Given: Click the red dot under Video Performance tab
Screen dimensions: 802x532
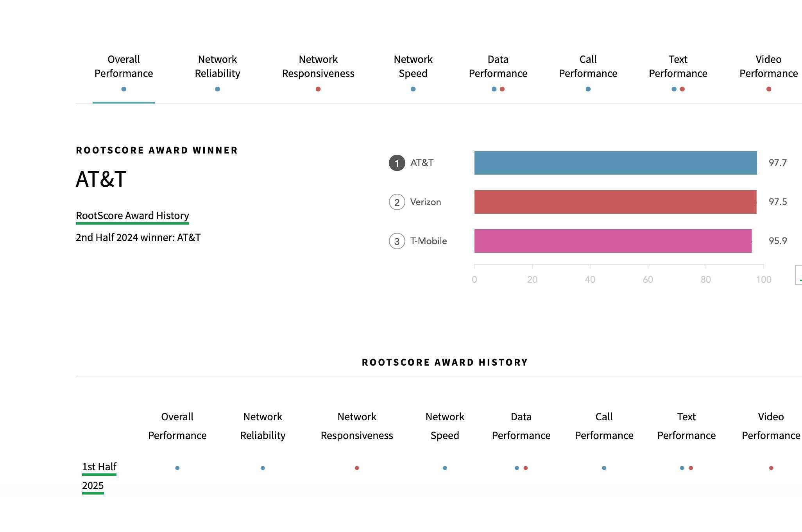Looking at the screenshot, I should point(769,89).
